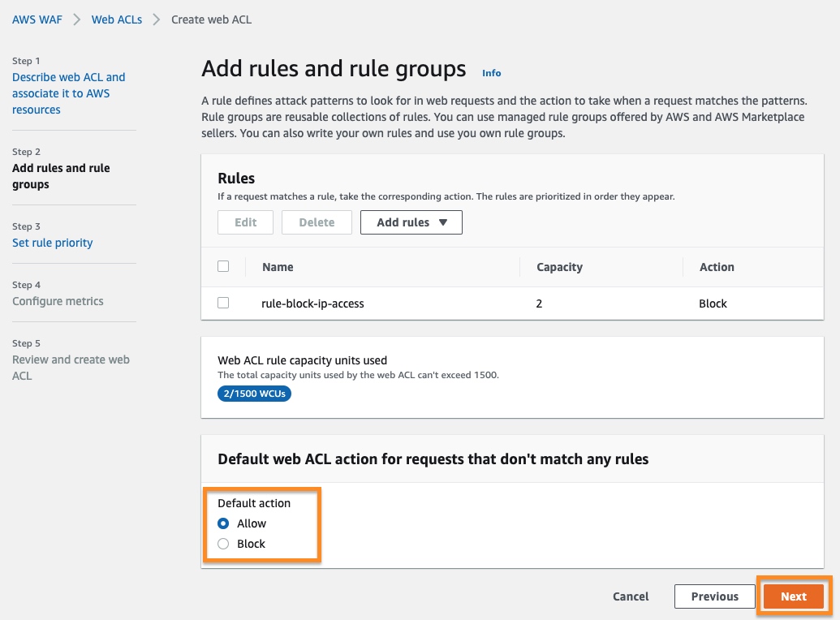Viewport: 840px width, 620px height.
Task: Navigate to AWS WAF breadcrumb
Action: 36,19
